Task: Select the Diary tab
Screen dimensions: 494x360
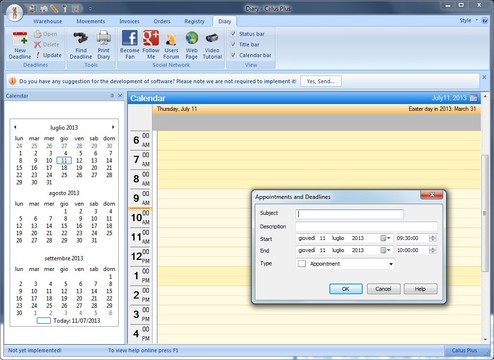Action: [224, 21]
